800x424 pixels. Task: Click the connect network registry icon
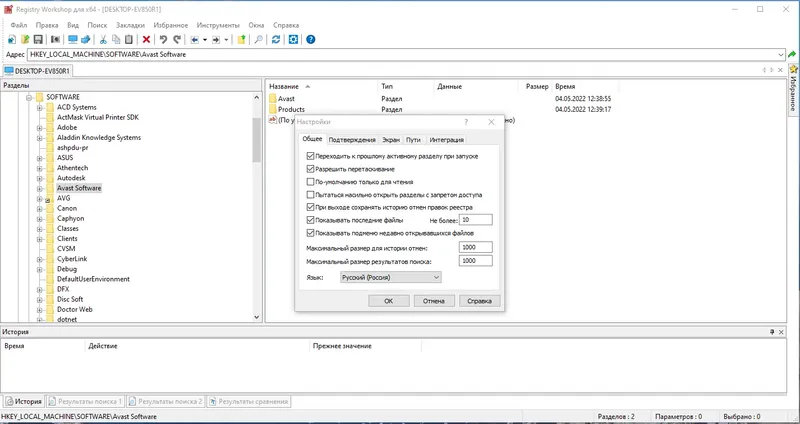coord(86,39)
